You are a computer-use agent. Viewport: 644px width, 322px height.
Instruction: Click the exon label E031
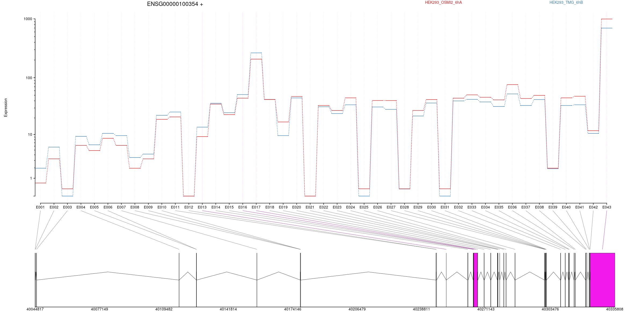[445, 207]
